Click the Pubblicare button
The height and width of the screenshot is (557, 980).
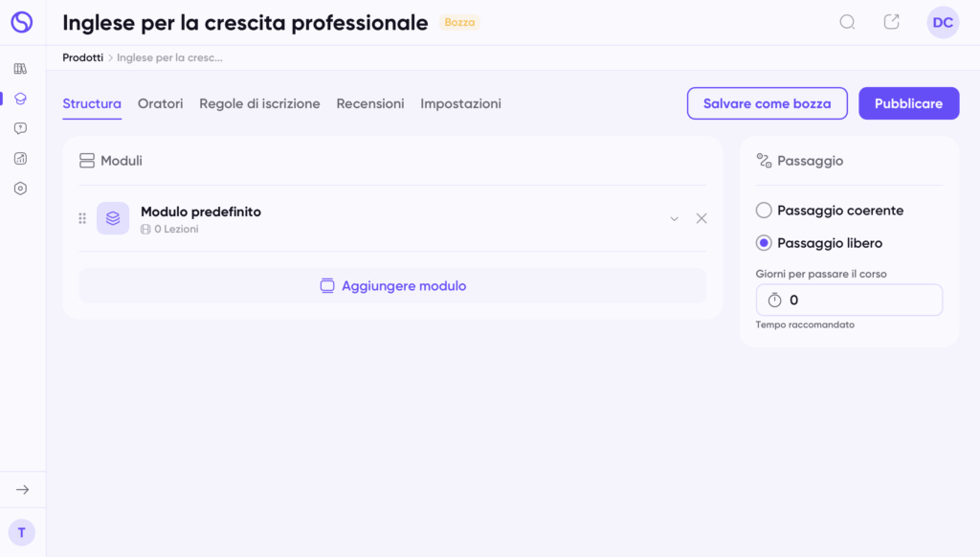(908, 103)
